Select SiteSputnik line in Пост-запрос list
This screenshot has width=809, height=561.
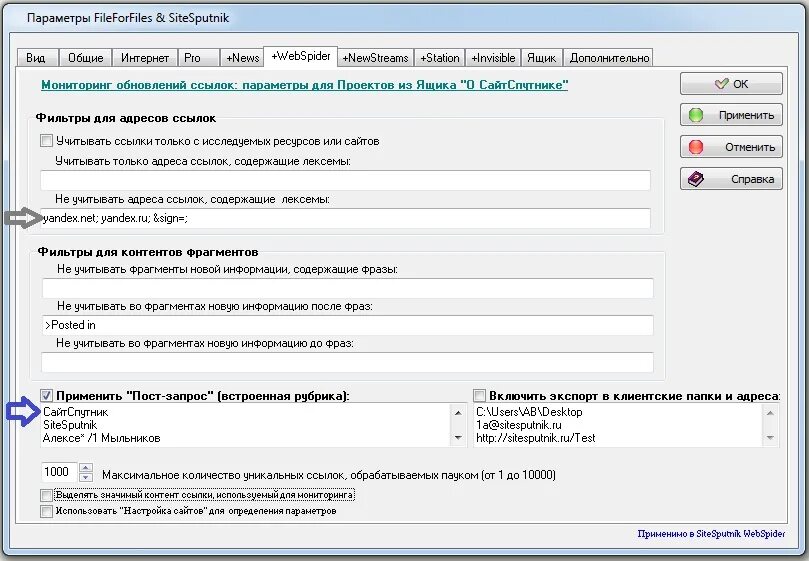coord(70,425)
